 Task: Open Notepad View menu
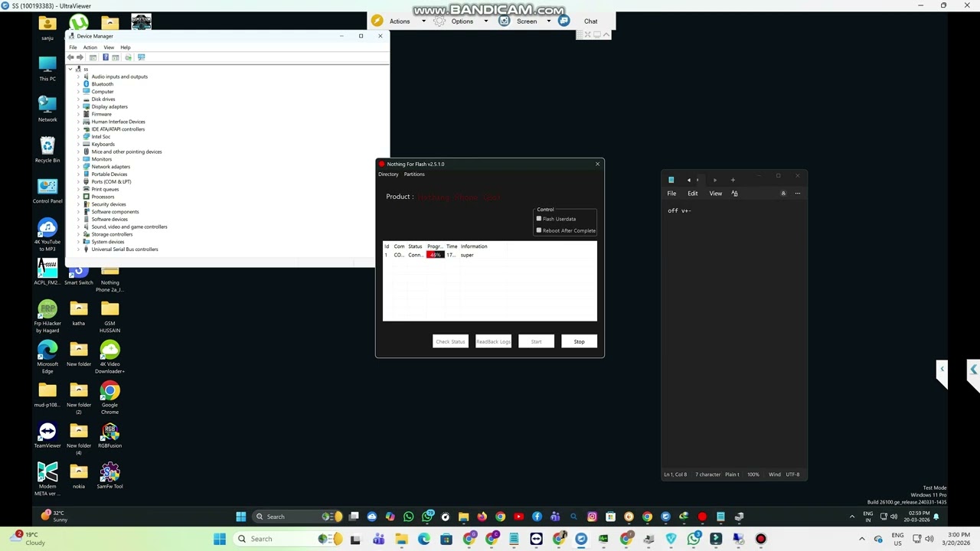point(715,194)
